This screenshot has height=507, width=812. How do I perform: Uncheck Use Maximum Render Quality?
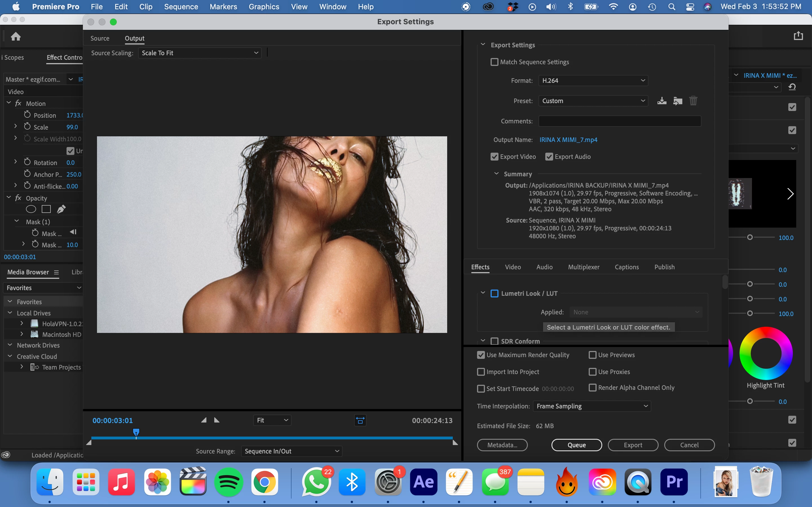tap(481, 355)
